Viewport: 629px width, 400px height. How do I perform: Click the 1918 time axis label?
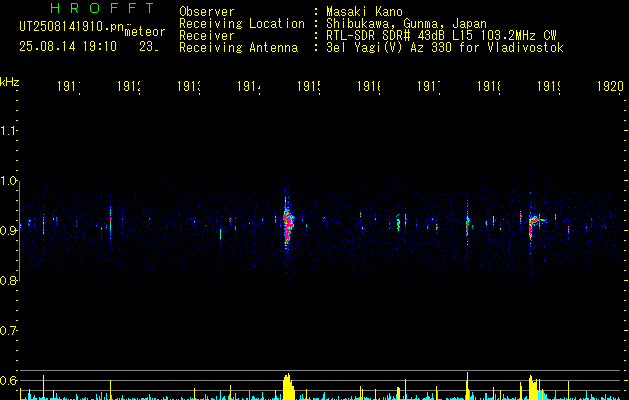coord(489,86)
